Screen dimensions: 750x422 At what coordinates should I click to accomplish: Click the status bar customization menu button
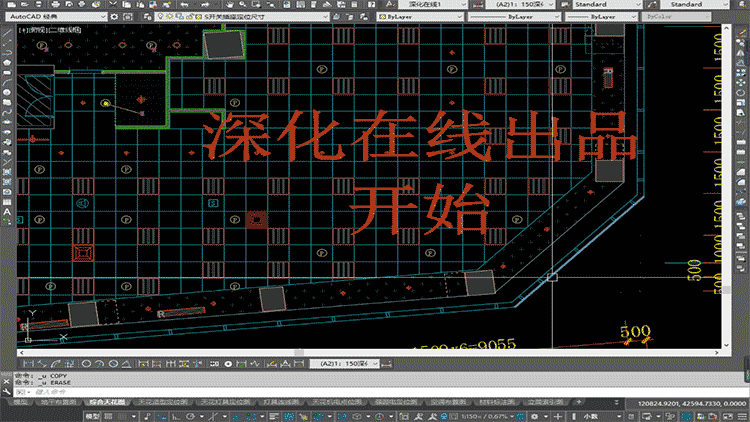[741, 416]
